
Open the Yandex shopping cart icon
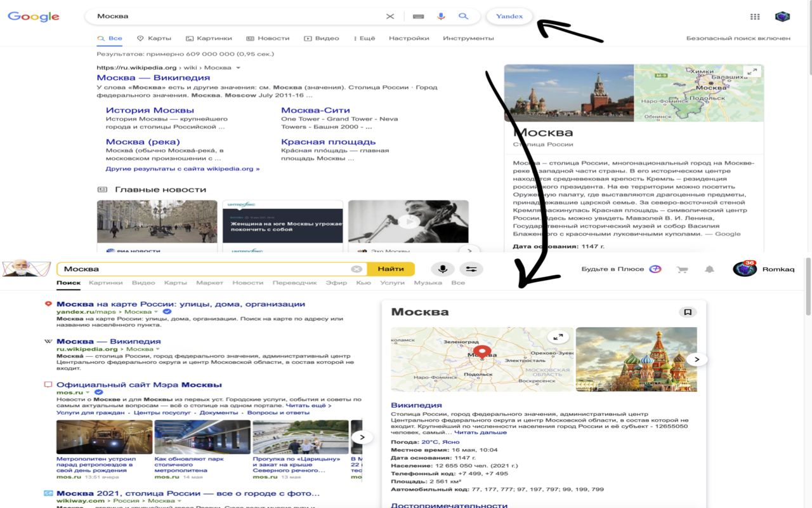tap(682, 269)
